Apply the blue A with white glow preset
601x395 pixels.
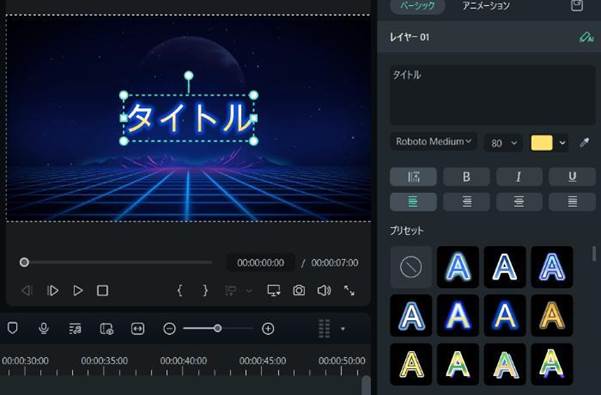point(458,267)
